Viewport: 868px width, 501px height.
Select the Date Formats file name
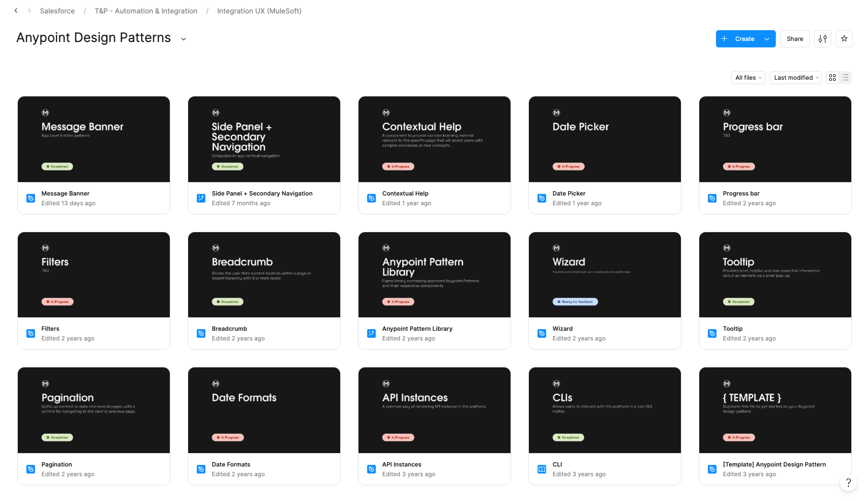click(231, 464)
